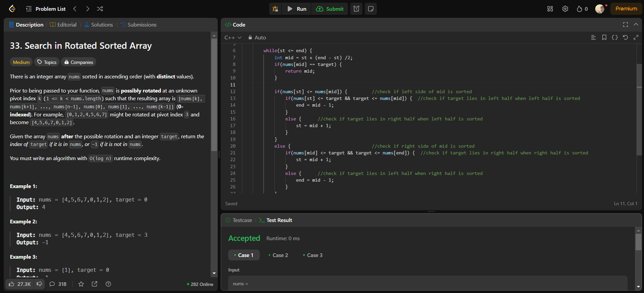View the streak flame counter

point(582,9)
